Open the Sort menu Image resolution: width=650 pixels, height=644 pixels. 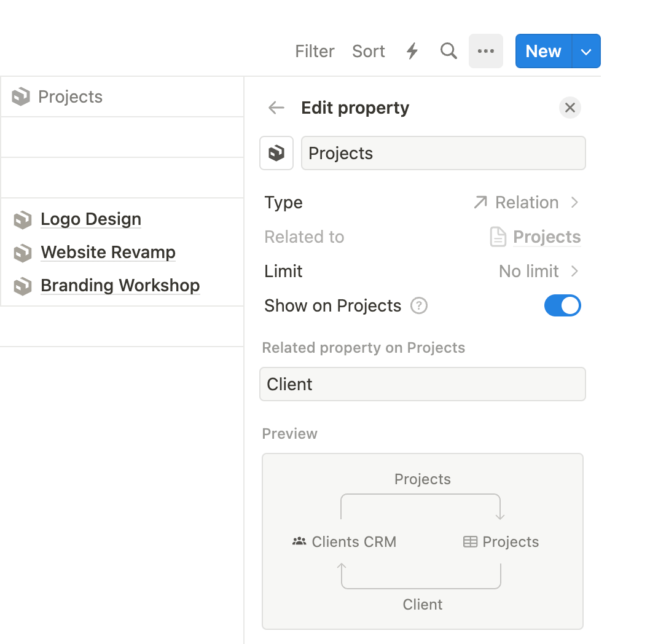coord(368,51)
